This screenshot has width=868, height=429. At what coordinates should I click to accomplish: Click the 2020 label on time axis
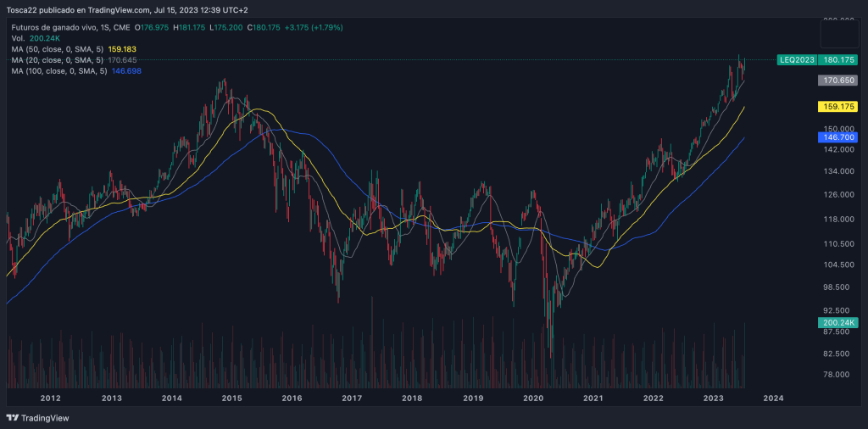pos(533,398)
